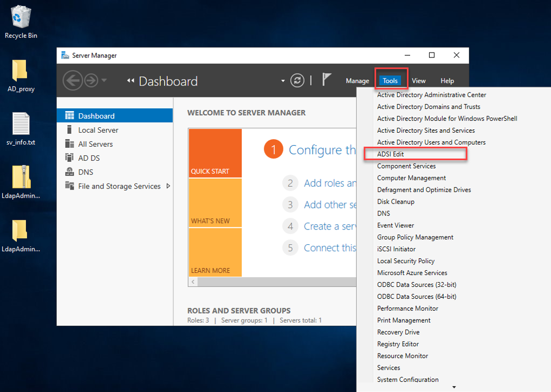Choose Local Security Policy
The width and height of the screenshot is (551, 392).
click(x=406, y=261)
